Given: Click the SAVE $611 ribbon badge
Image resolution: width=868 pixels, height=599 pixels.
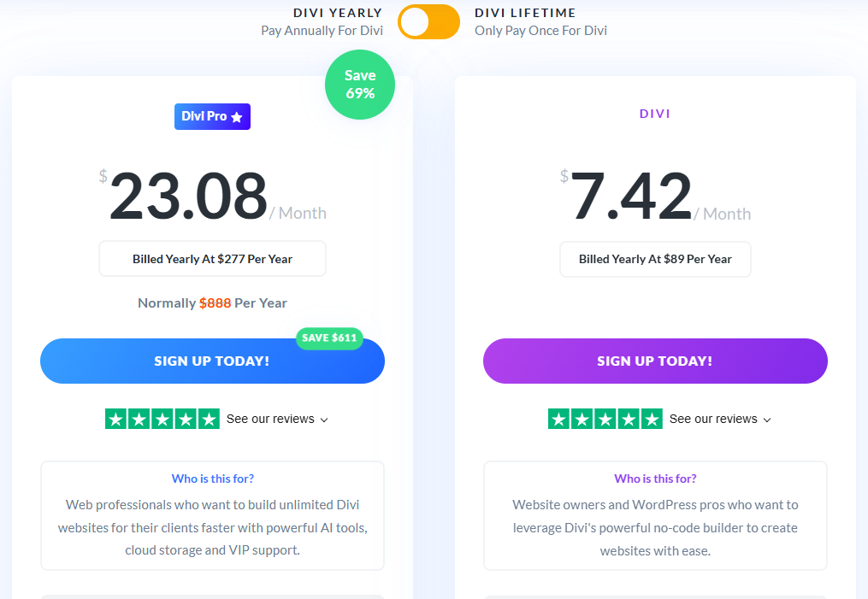Looking at the screenshot, I should 329,338.
